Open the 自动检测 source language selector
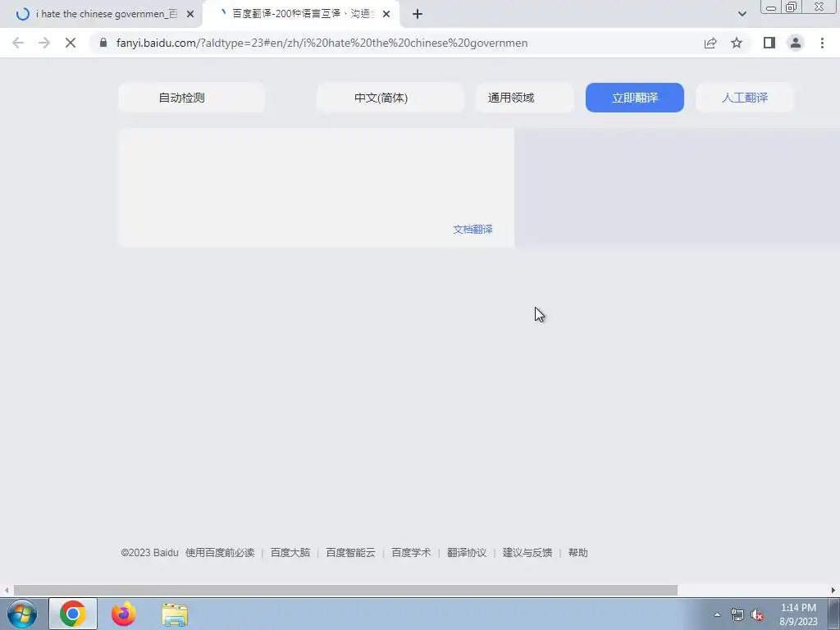The image size is (840, 630). pyautogui.click(x=191, y=98)
